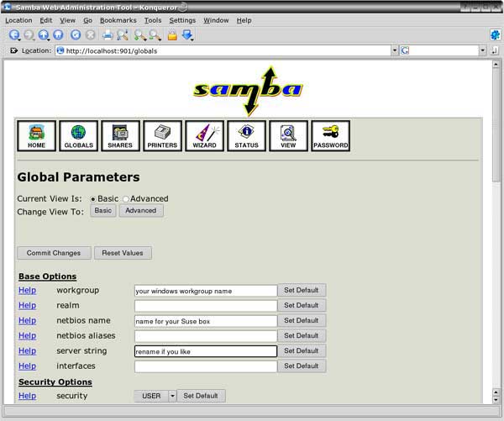Viewport: 504px width, 421px height.
Task: Click the greyed Forward arrow icon
Action: 29,34
